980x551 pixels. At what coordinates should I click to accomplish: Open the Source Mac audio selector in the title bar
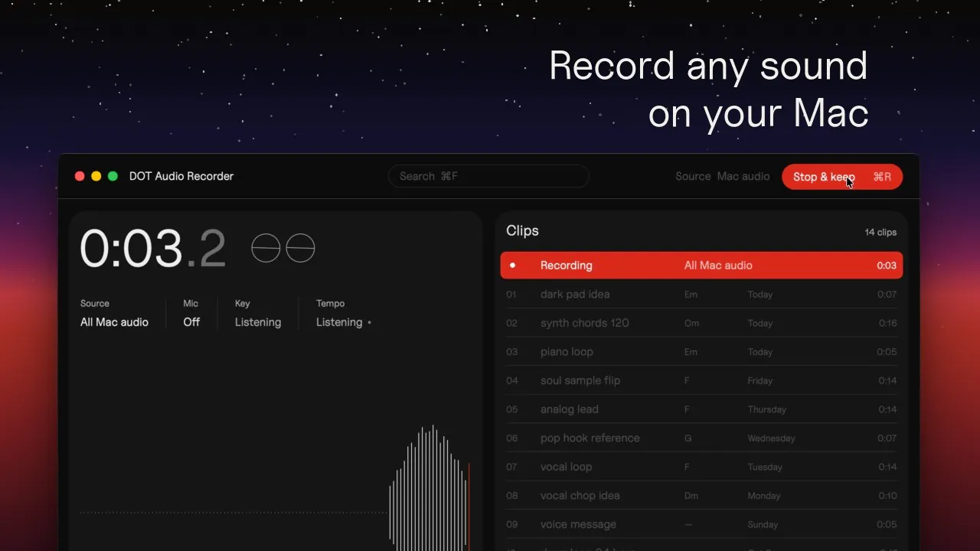pos(722,176)
